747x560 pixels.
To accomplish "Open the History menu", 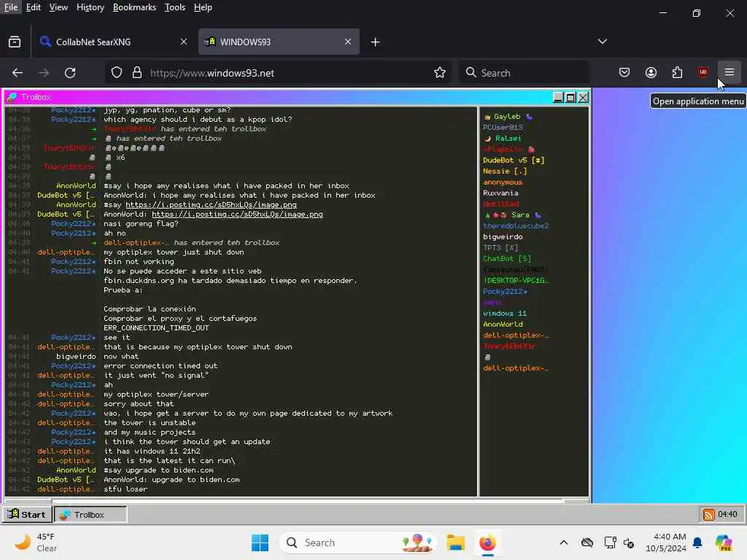I will point(90,7).
